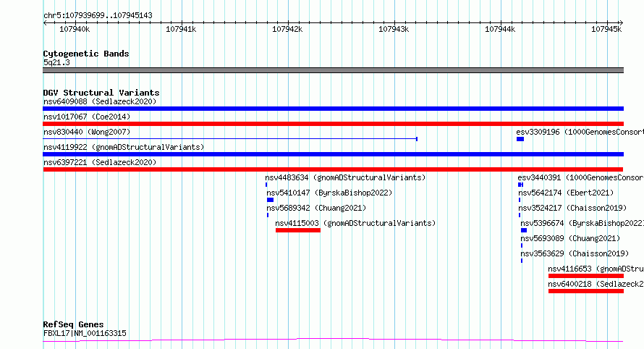Image resolution: width=644 pixels, height=349 pixels.
Task: Select nsv4115003 (gnomADStructuralVariants) label
Action: click(355, 223)
